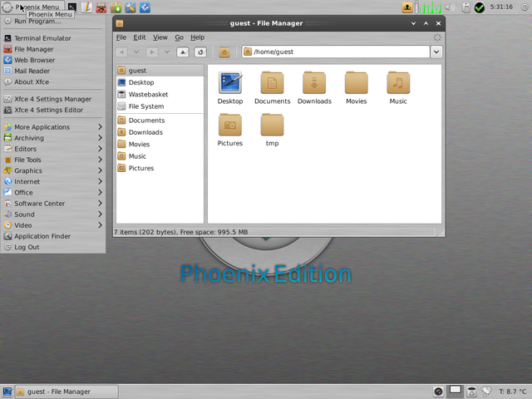532x399 pixels.
Task: Click the clock showing 5:31:16
Action: [x=501, y=7]
